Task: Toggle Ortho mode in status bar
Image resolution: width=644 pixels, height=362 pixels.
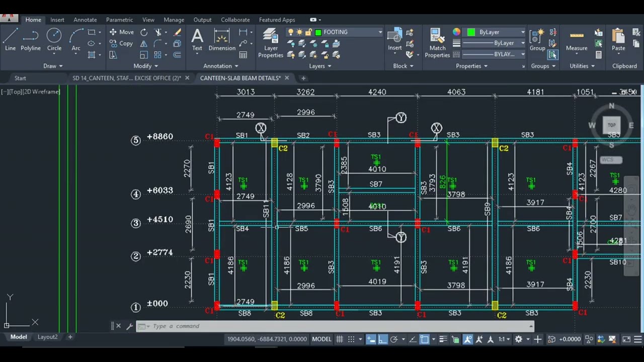Action: click(382, 339)
